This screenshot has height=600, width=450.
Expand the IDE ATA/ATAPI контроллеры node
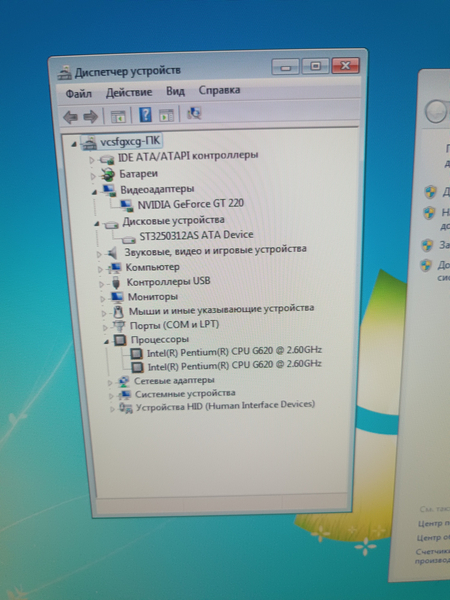point(92,160)
